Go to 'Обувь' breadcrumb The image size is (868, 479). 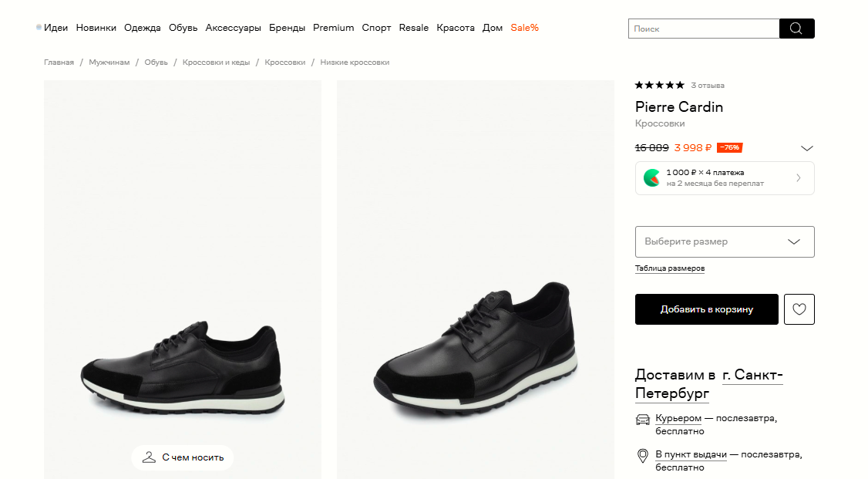click(156, 62)
